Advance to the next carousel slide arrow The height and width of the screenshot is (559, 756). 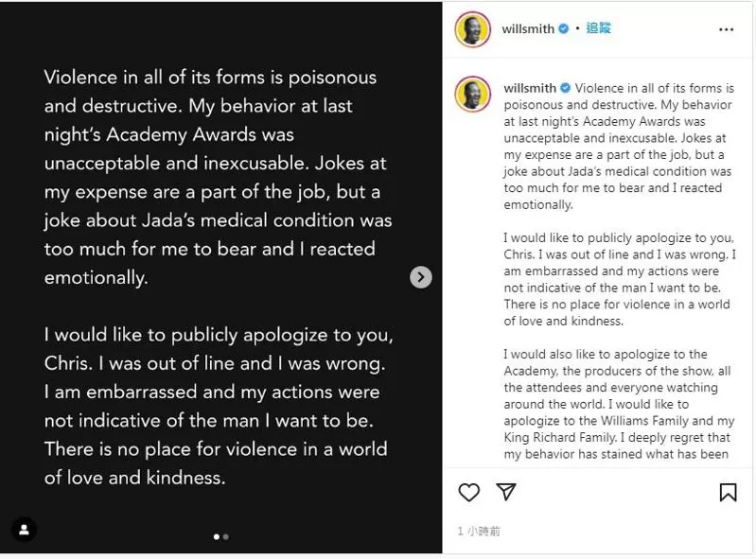pos(421,277)
